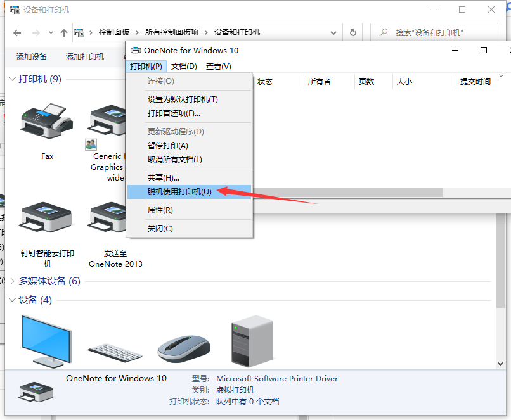Collapse the 设备 (4) group
This screenshot has height=420, width=511.
(x=13, y=300)
